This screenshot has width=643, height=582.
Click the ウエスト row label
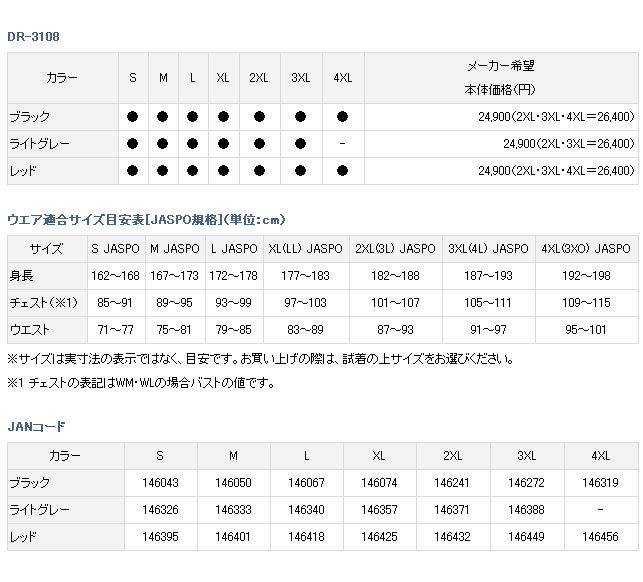(x=30, y=330)
